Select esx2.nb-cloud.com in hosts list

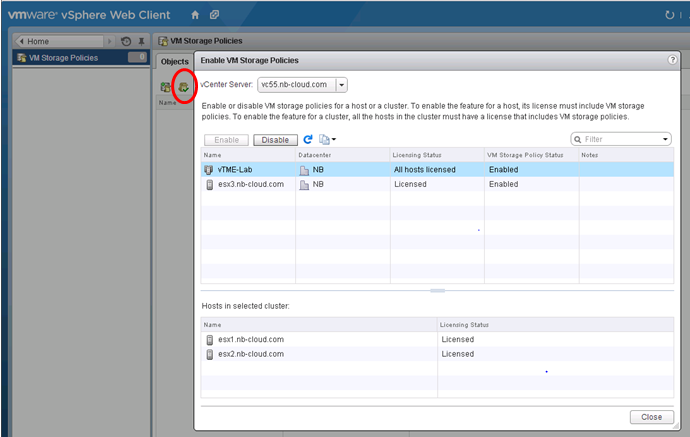pyautogui.click(x=437, y=354)
